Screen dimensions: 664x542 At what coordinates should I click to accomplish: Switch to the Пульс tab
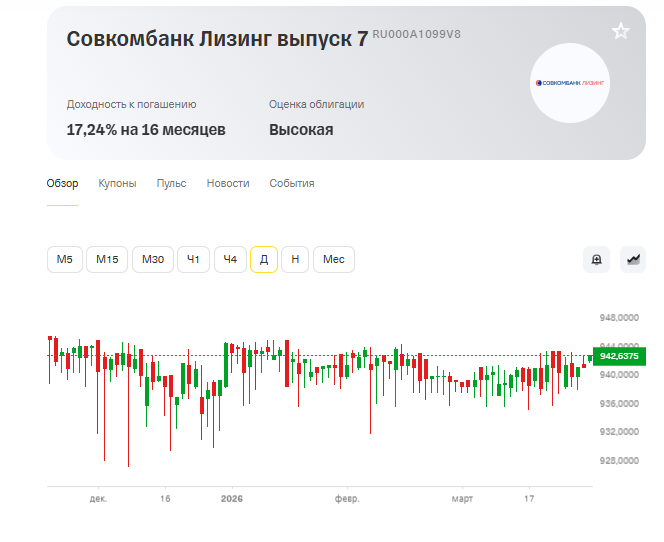[x=172, y=183]
